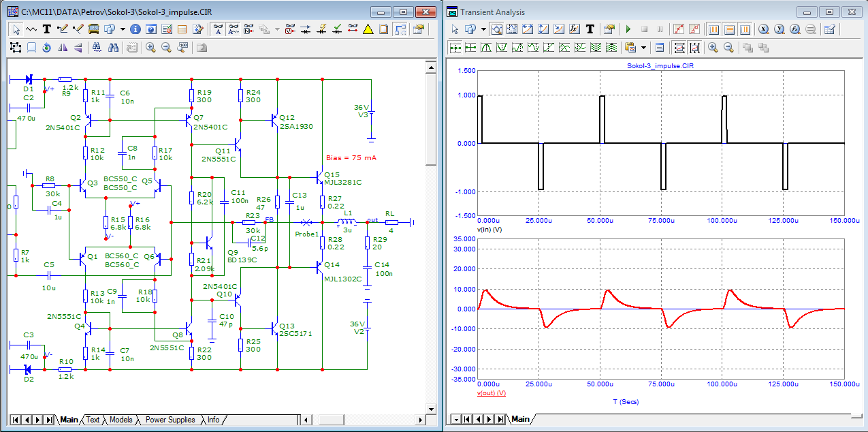This screenshot has height=432, width=868.
Task: Switch to the Models tab
Action: click(121, 420)
